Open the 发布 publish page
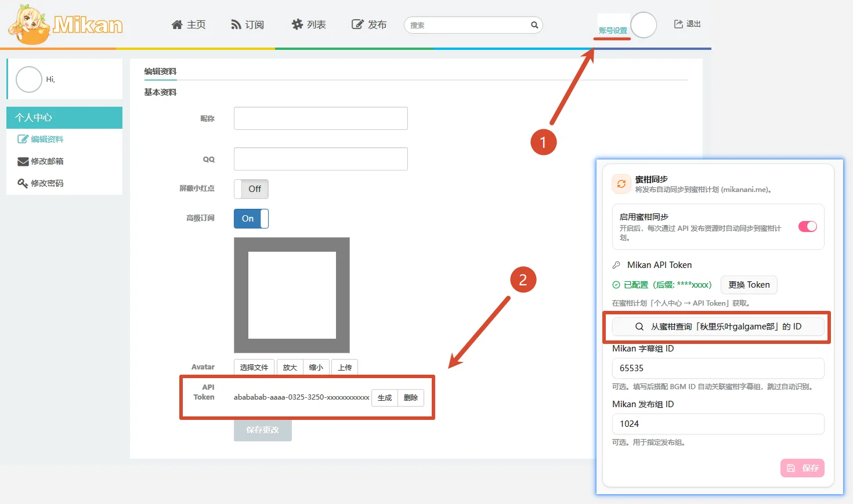 (x=369, y=24)
